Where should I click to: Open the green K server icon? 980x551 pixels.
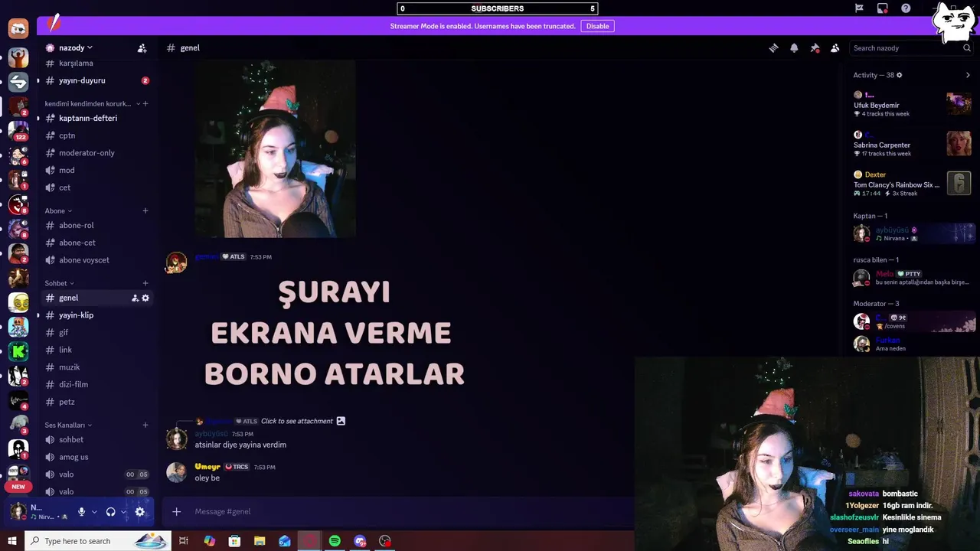pyautogui.click(x=18, y=351)
